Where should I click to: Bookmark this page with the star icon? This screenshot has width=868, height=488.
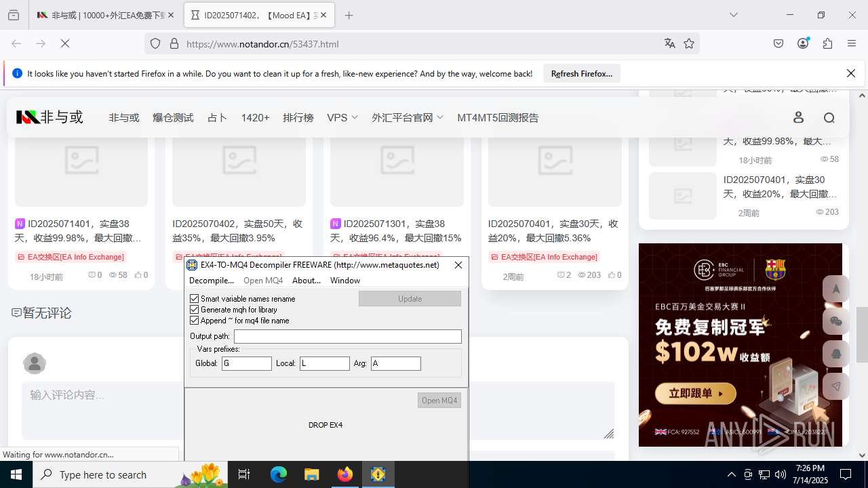pos(689,43)
